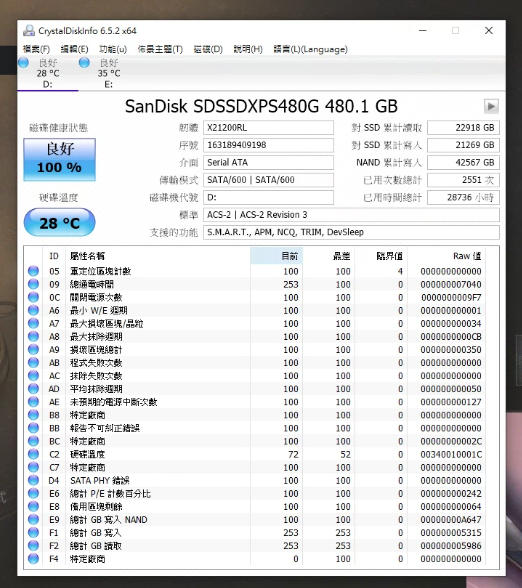
Task: Click the supported features field S.M.A.R.T., APM
Action: [x=351, y=232]
